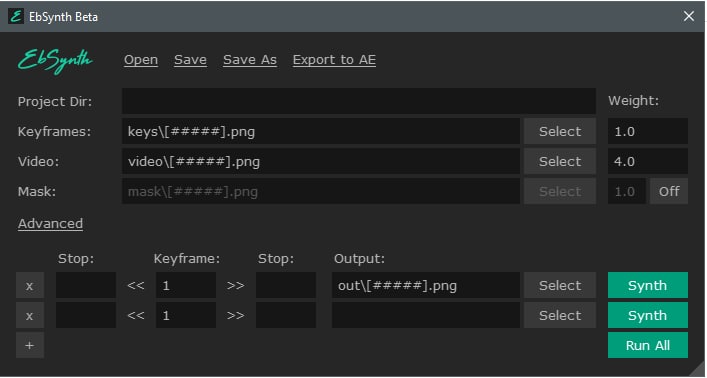Click first row's << arrow
This screenshot has height=378, width=707.
tap(136, 285)
